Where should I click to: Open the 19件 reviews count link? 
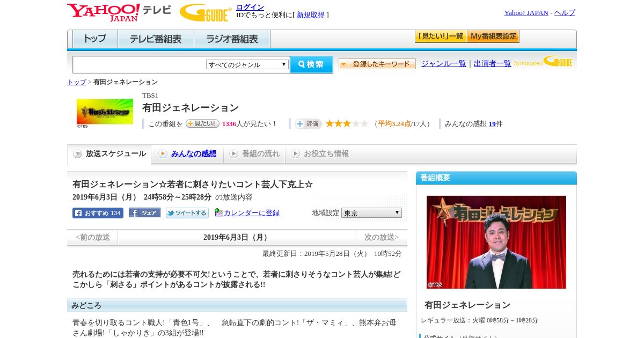pyautogui.click(x=492, y=124)
